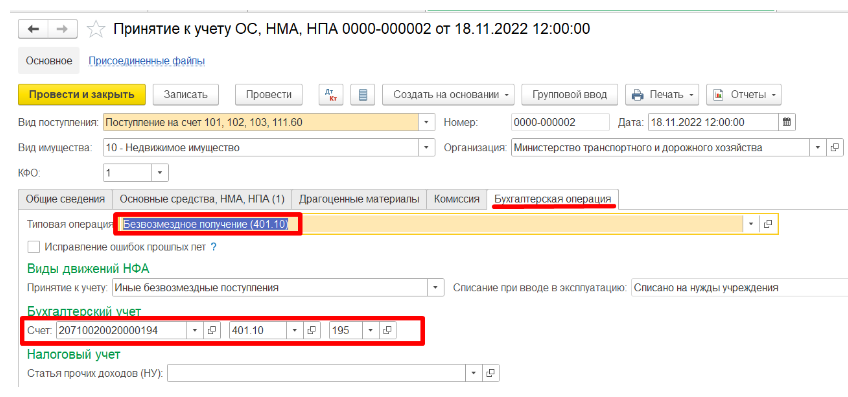848x397 pixels.
Task: Click into Номер field 0000-000002
Action: 559,122
